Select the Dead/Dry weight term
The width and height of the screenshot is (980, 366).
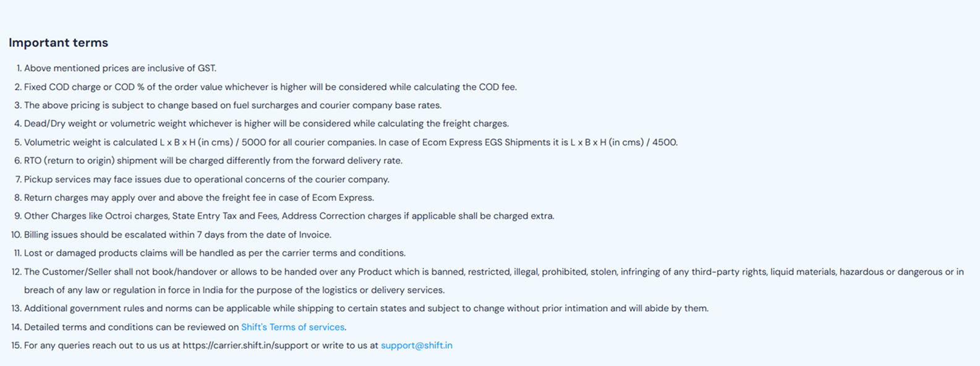point(266,124)
